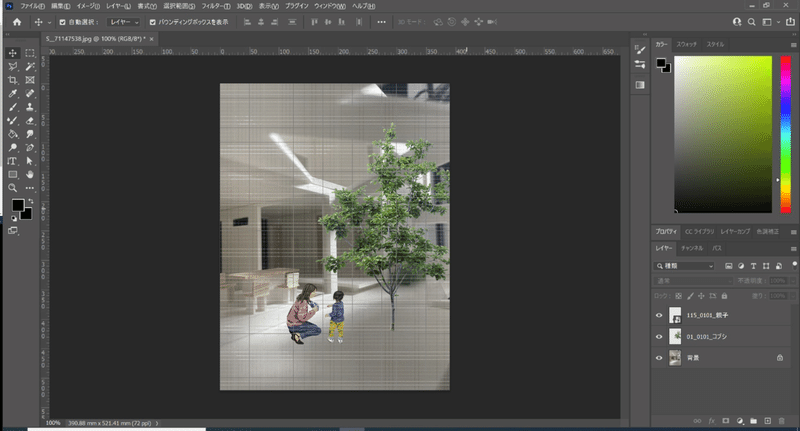Open the search icon in top right
800x431 pixels.
[752, 22]
